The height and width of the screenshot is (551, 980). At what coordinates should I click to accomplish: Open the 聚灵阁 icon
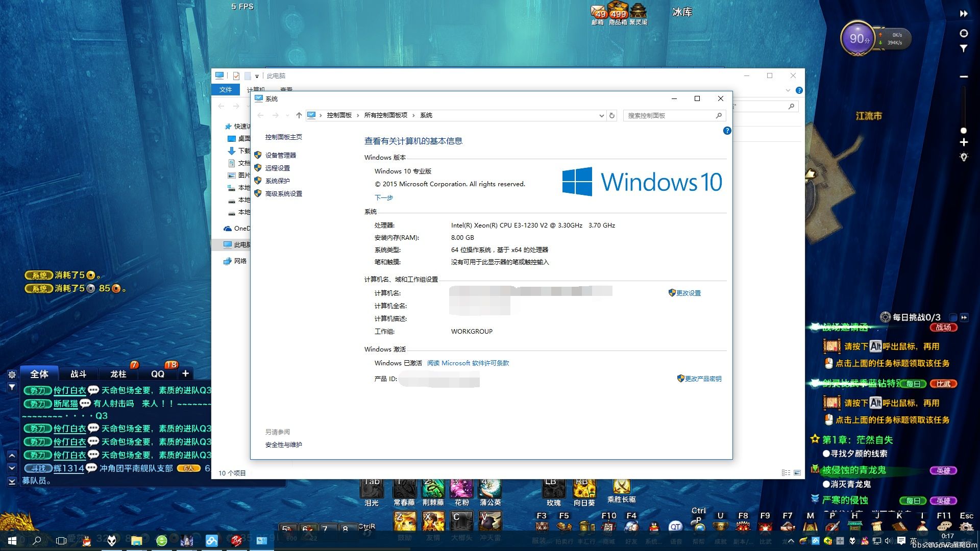pos(638,14)
